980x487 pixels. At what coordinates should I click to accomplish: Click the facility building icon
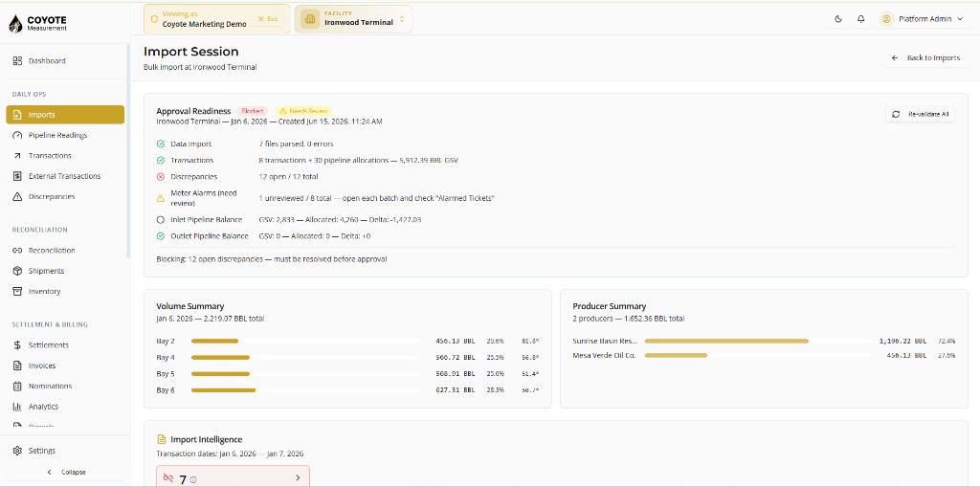pyautogui.click(x=309, y=19)
